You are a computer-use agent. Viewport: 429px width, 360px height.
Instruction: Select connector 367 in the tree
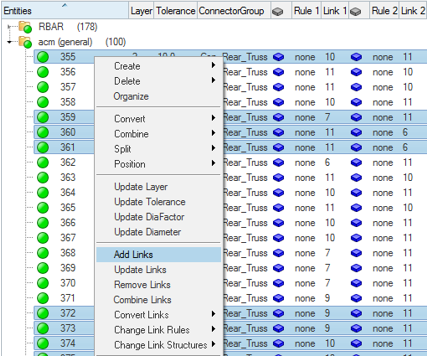(68, 238)
